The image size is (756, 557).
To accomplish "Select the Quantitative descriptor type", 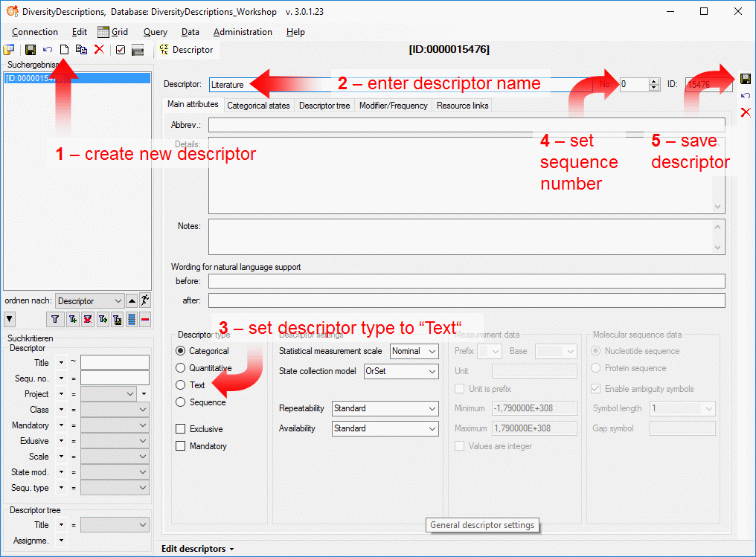I will coord(180,367).
